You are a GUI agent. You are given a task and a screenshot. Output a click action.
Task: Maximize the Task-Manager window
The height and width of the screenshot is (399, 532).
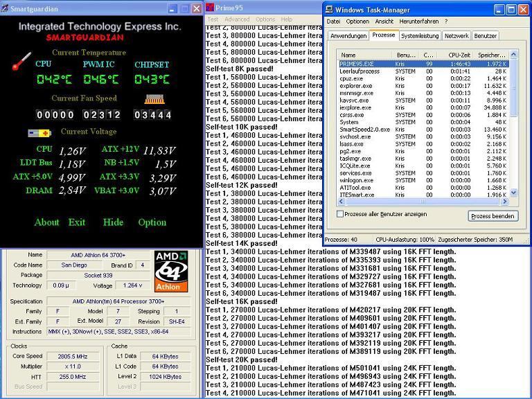(x=511, y=10)
